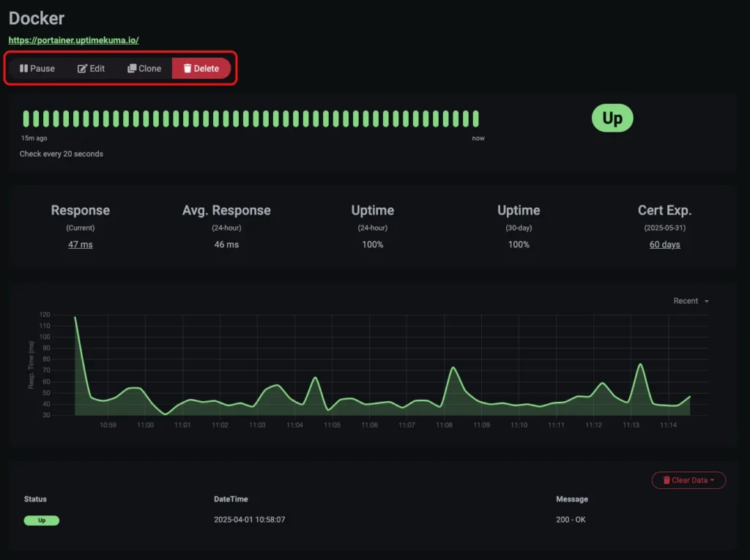Click the Avg. Response heading
The image size is (750, 560).
click(x=226, y=210)
